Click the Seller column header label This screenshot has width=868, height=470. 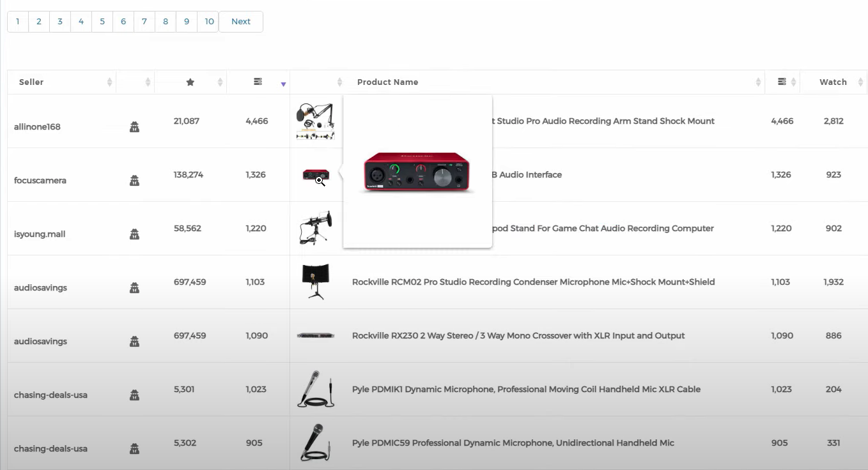[x=31, y=82]
